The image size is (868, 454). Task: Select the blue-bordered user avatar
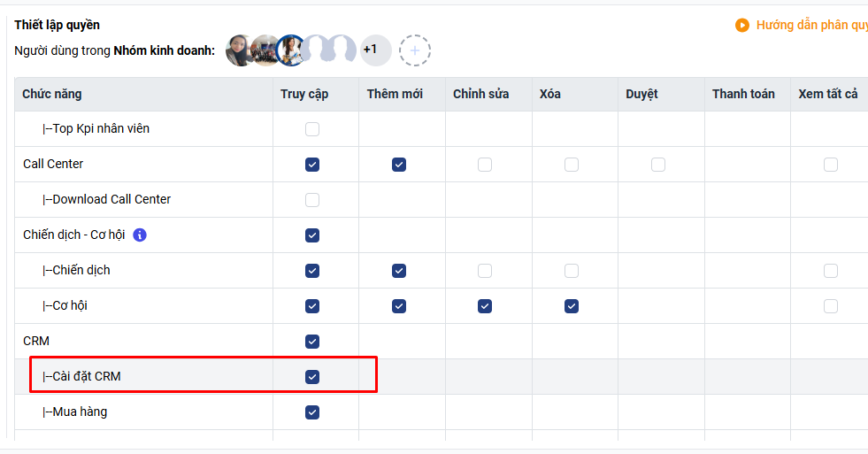pos(290,50)
